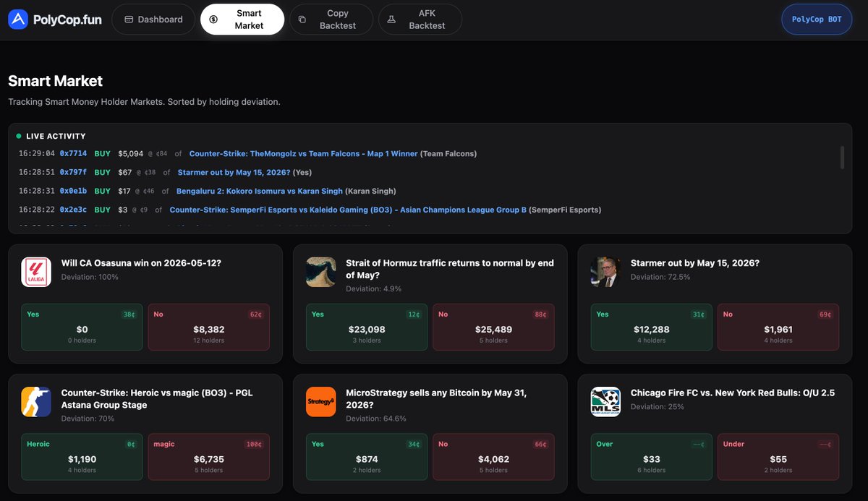
Task: Open the Dashboard tab
Action: [153, 20]
